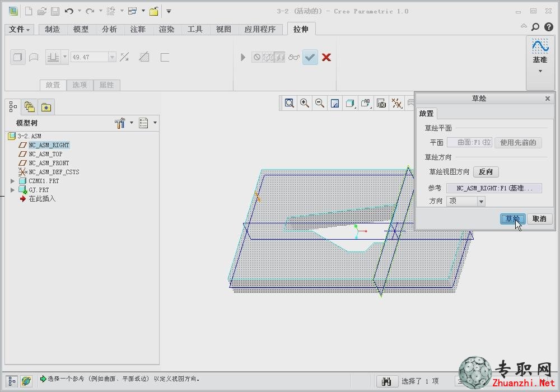Open the depth value dropdown arrow
The width and height of the screenshot is (560, 392).
pyautogui.click(x=112, y=57)
